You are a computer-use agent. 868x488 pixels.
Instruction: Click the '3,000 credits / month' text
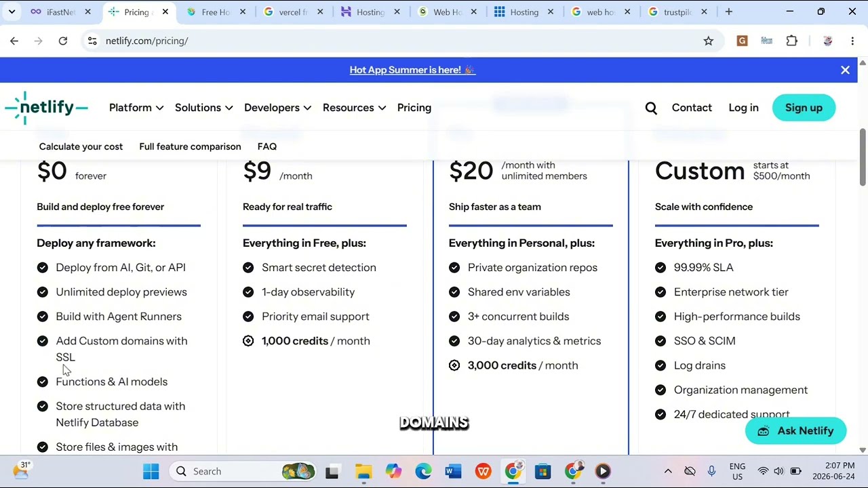click(523, 365)
